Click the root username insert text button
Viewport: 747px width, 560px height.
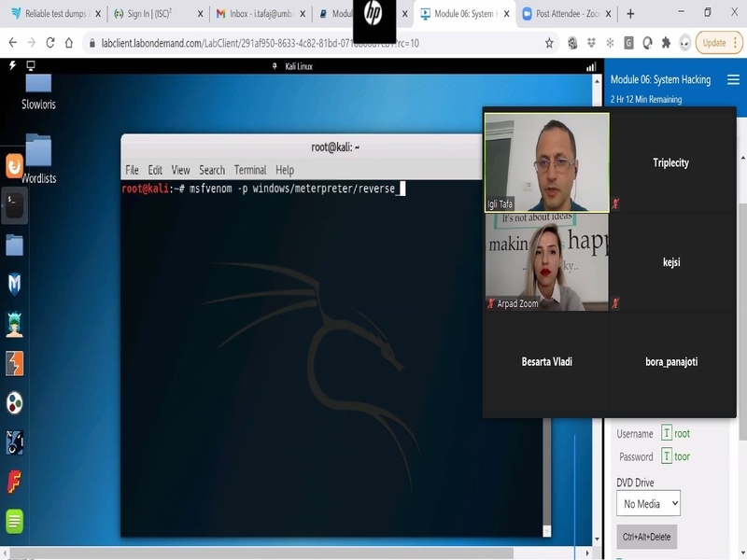click(667, 433)
